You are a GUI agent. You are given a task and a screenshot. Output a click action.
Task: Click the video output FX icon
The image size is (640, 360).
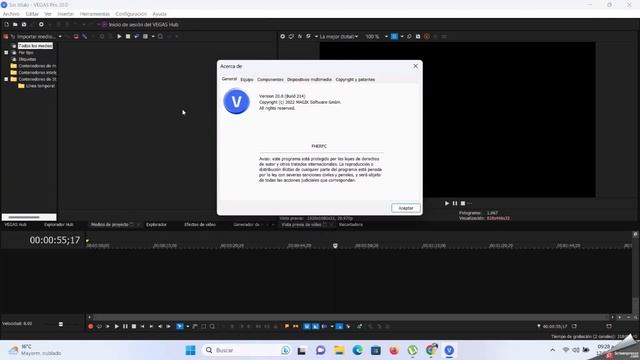click(300, 36)
